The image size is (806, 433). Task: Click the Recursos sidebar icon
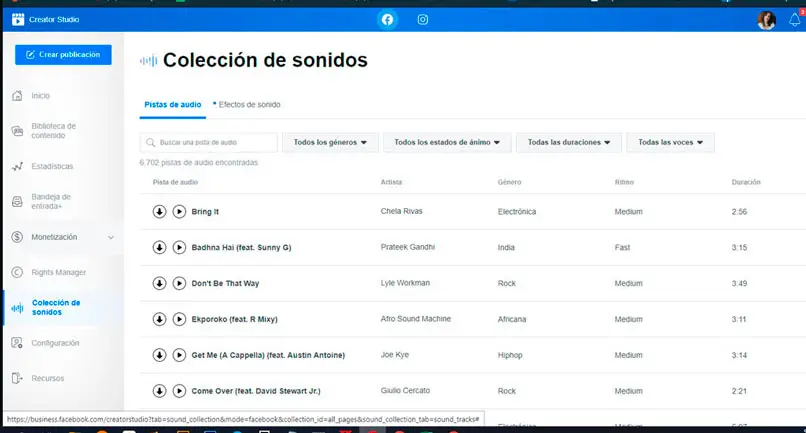[17, 378]
